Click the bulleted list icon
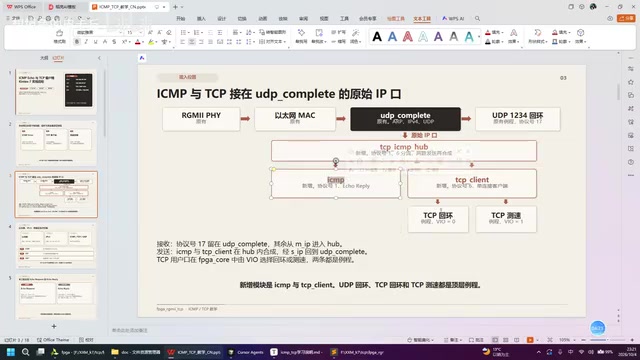This screenshot has height=360, width=640. (184, 32)
